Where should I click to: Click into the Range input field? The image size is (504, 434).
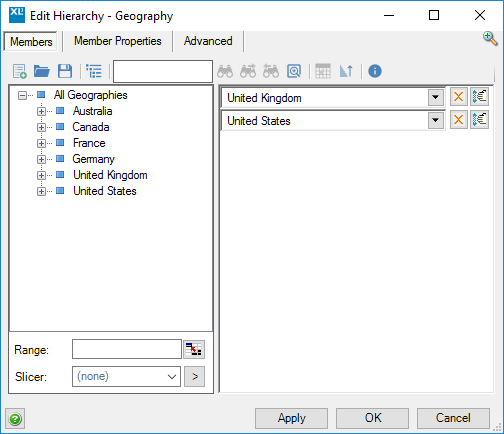coord(127,349)
